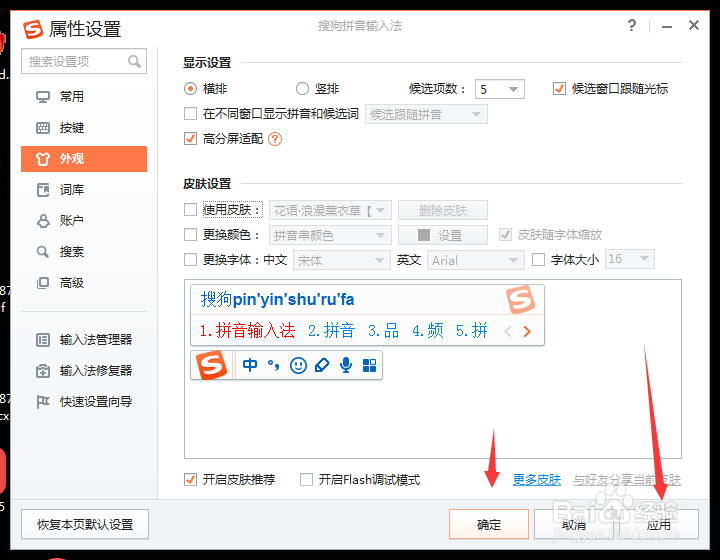Image resolution: width=720 pixels, height=560 pixels.
Task: Click the magnifier icon beside 搜索
Action: [x=43, y=252]
